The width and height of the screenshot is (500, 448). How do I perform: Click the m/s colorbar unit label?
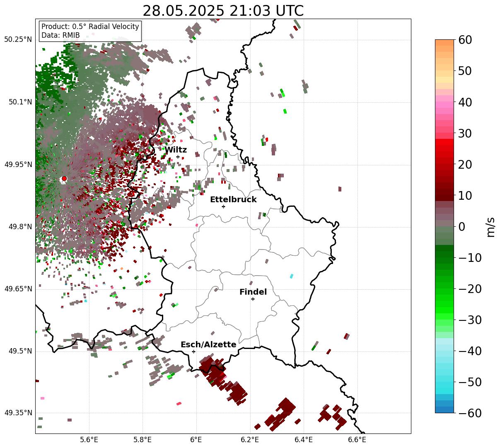[x=491, y=227]
